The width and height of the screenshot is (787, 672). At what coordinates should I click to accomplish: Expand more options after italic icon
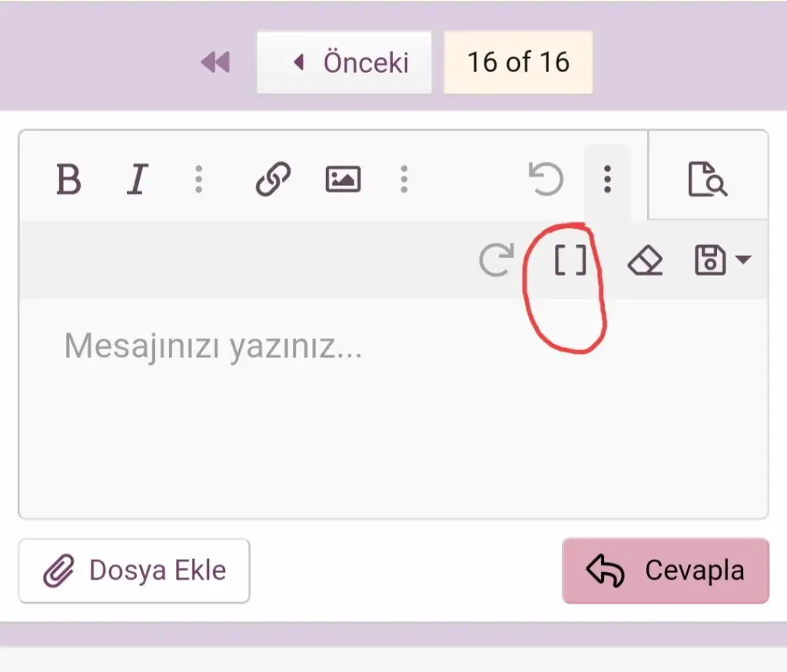[199, 180]
